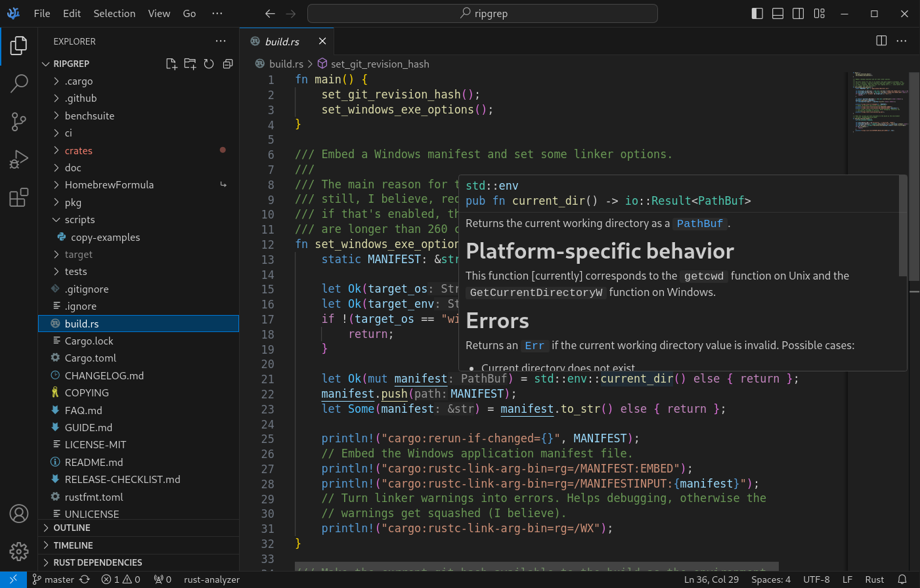Open the Extensions view icon
Viewport: 920px width, 588px height.
[19, 197]
